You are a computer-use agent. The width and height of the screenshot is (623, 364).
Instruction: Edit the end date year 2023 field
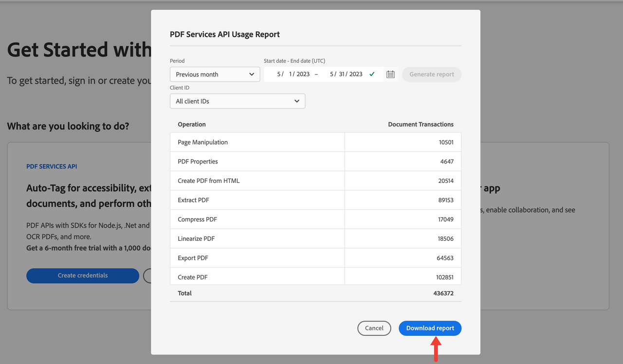(356, 74)
